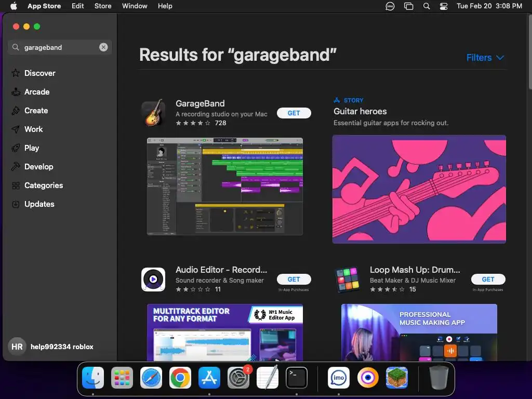The height and width of the screenshot is (399, 532).
Task: Open the Trash in the Dock
Action: point(438,378)
